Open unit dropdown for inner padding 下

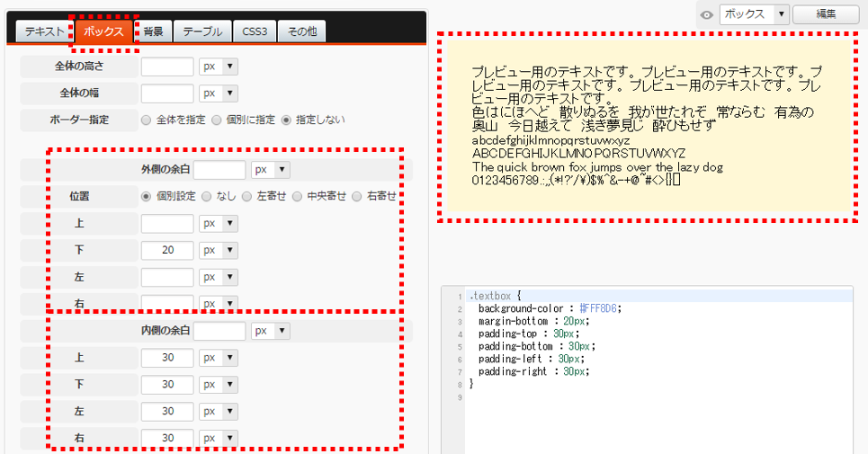[219, 384]
